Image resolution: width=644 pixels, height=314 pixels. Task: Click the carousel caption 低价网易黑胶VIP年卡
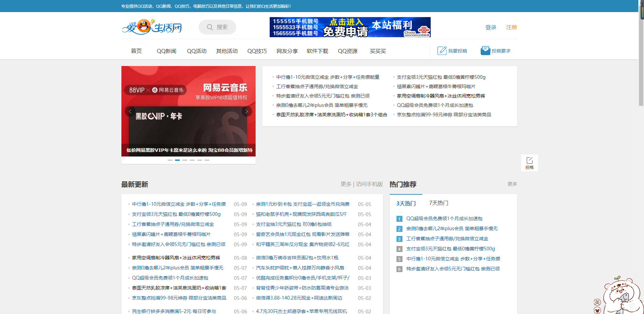pos(189,150)
